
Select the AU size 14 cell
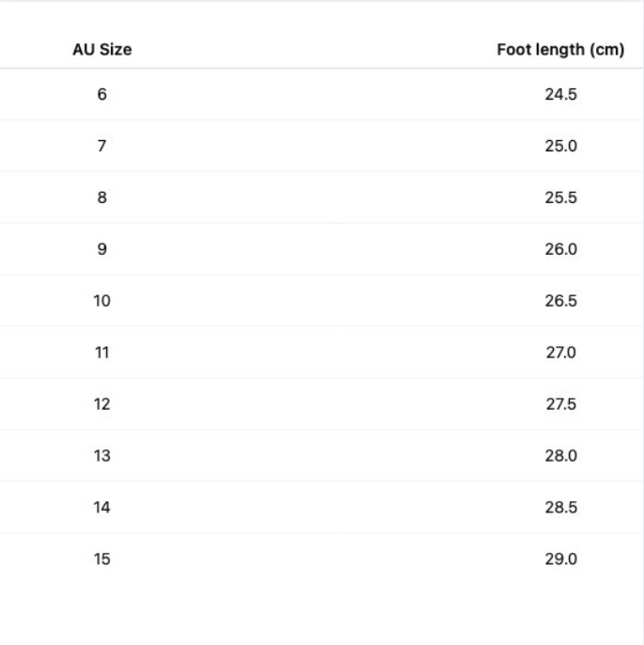coord(102,508)
